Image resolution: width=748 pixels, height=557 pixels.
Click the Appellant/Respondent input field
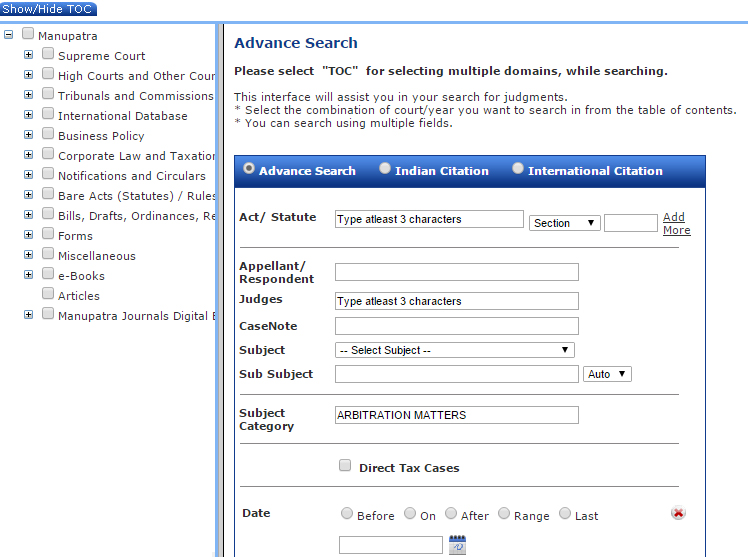pyautogui.click(x=457, y=272)
